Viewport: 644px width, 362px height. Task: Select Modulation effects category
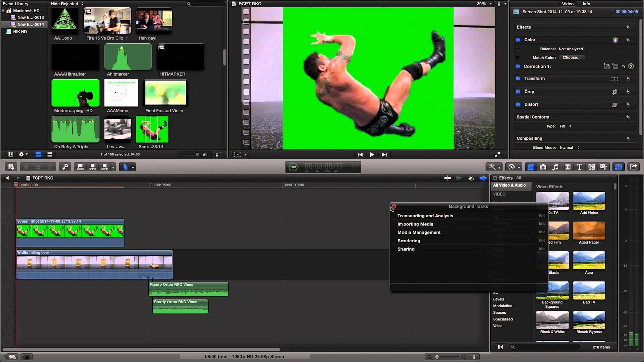click(502, 306)
